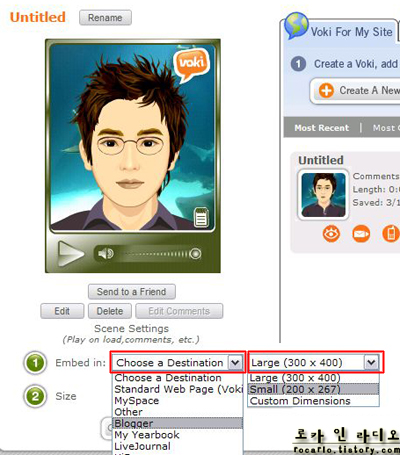The width and height of the screenshot is (400, 455).
Task: Switch to Voki For My Site tab
Action: click(x=351, y=32)
